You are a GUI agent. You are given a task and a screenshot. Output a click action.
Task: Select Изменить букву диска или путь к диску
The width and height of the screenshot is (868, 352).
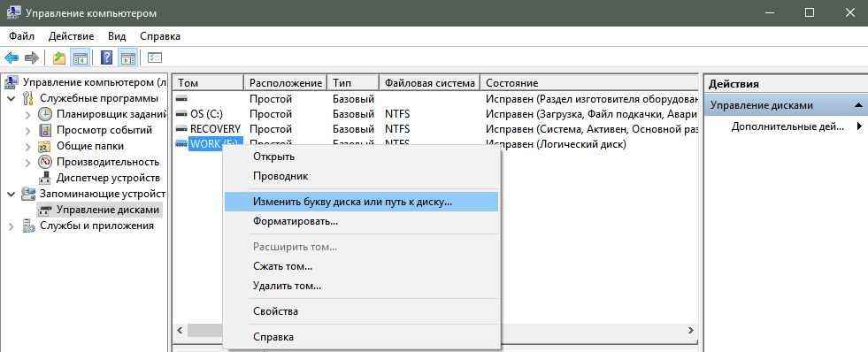click(362, 202)
